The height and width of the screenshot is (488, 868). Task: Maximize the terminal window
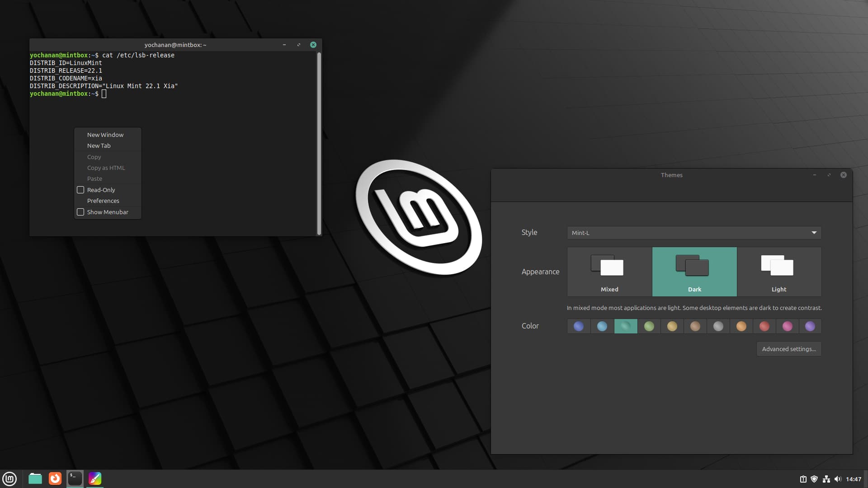coord(299,45)
